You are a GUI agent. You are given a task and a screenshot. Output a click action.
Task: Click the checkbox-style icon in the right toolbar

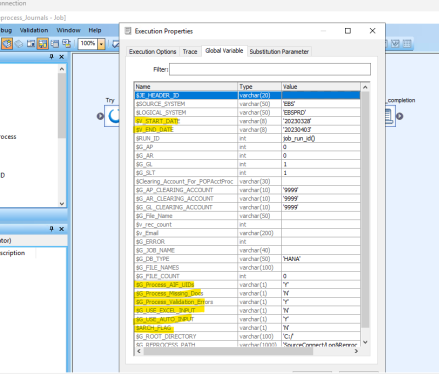(x=395, y=44)
